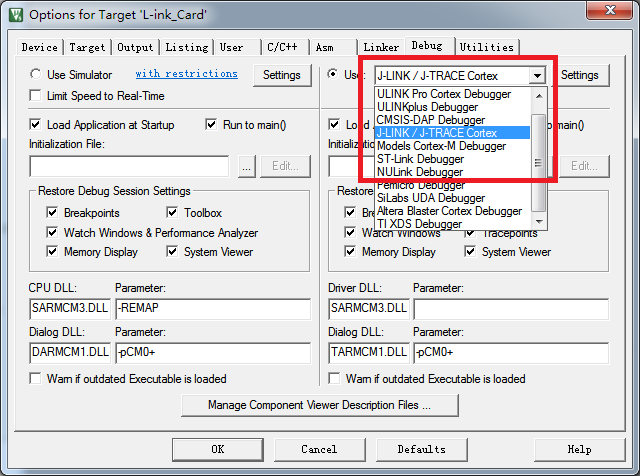
Task: Toggle the Toolbox restore checkbox
Action: (x=172, y=213)
